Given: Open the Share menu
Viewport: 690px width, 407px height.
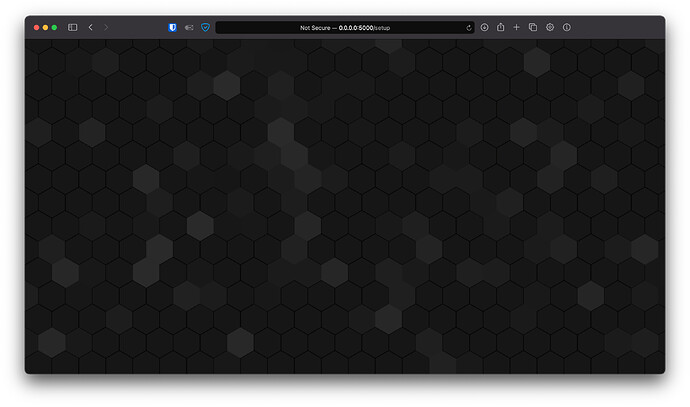Looking at the screenshot, I should pos(500,27).
